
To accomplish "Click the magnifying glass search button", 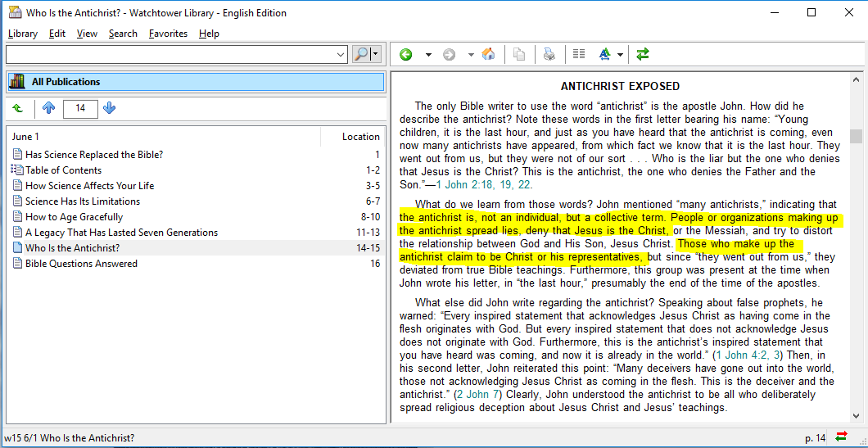I will (x=361, y=54).
